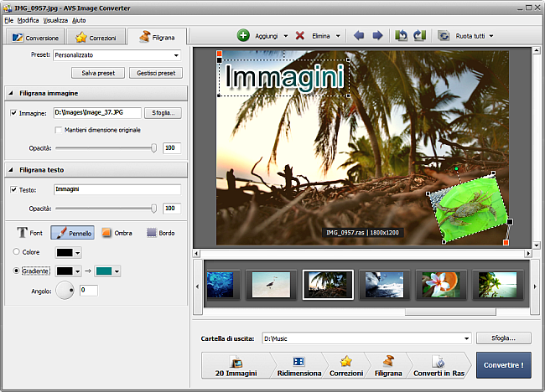Toggle the Testo watermark checkbox
Image resolution: width=545 pixels, height=392 pixels.
tap(13, 189)
